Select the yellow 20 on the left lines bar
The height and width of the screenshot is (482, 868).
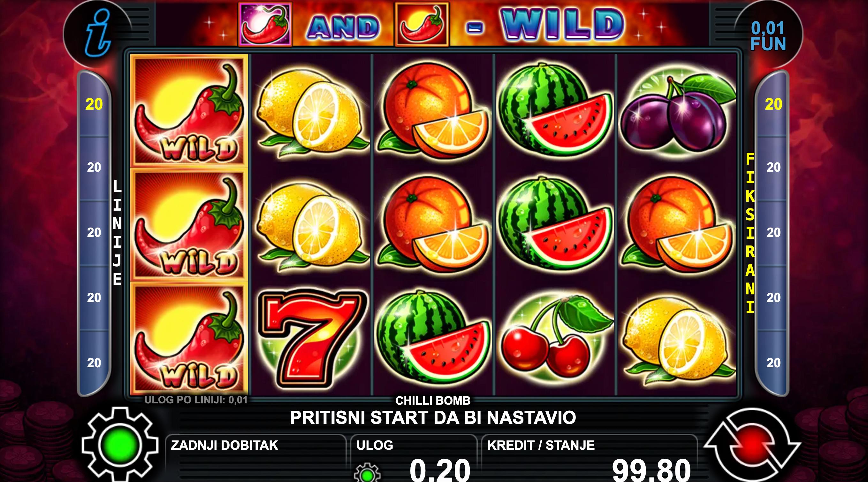click(94, 105)
